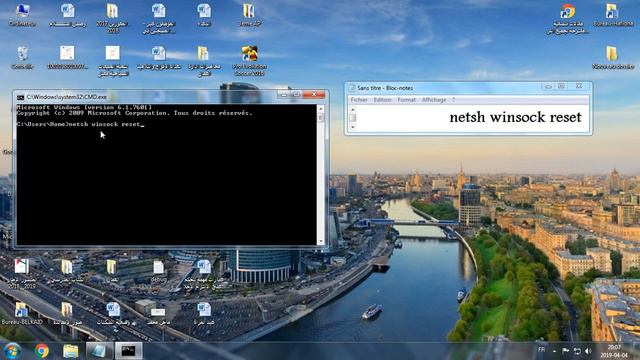Open the Edition menu in Notepad
Image resolution: width=640 pixels, height=360 pixels.
[x=382, y=100]
